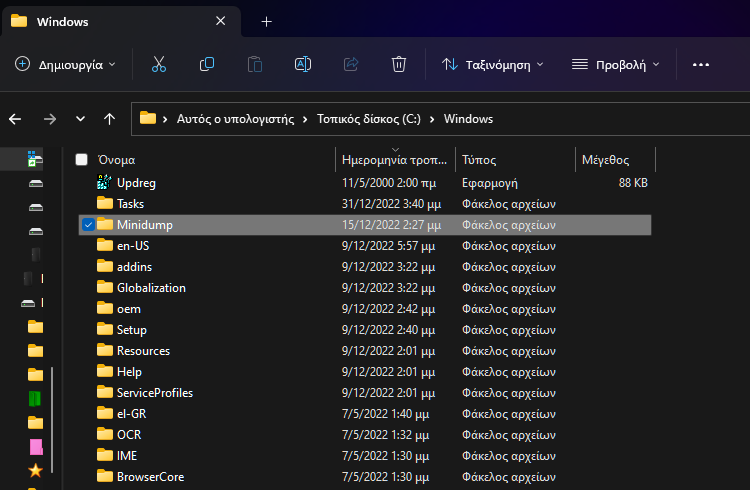Go forward with the right arrow
The width and height of the screenshot is (750, 490).
coord(50,119)
